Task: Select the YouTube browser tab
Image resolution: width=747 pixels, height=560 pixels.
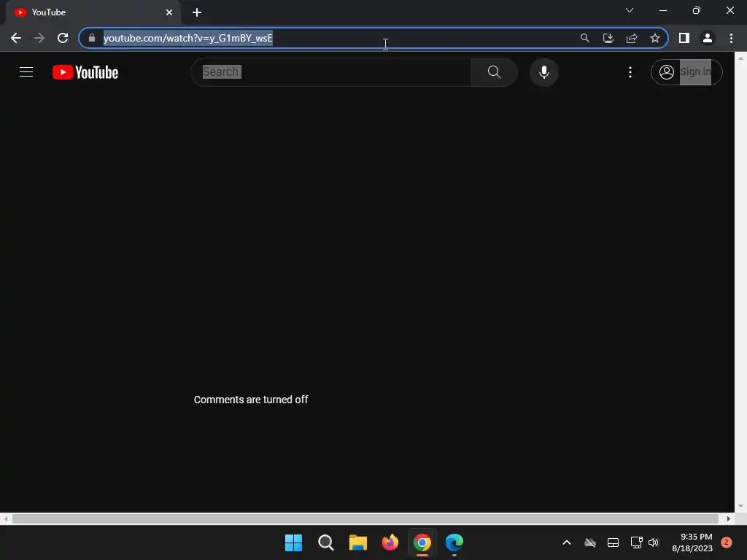Action: click(93, 12)
